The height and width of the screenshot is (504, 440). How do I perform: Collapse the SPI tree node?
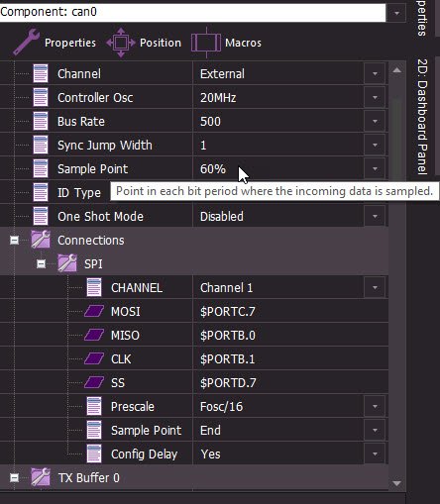pyautogui.click(x=41, y=263)
